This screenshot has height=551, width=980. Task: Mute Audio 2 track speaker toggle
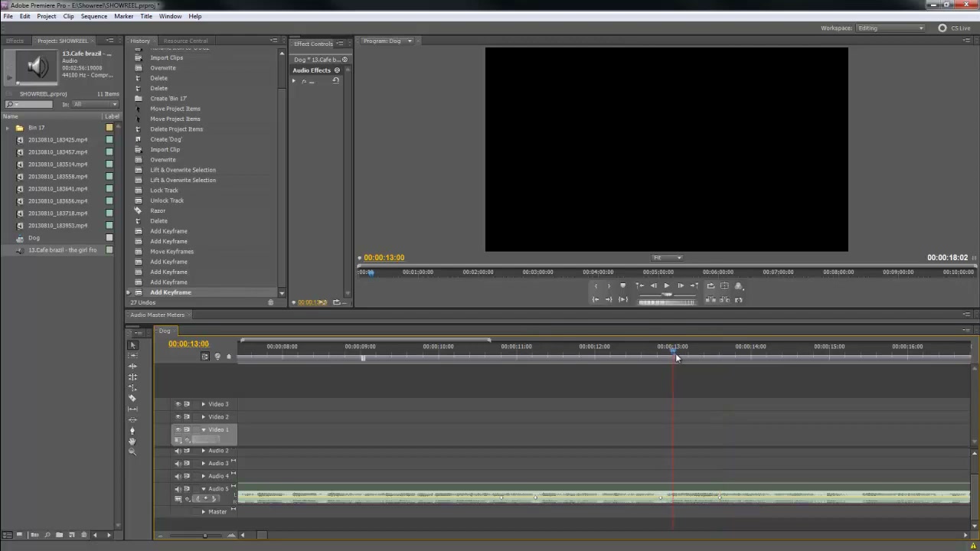pyautogui.click(x=178, y=451)
